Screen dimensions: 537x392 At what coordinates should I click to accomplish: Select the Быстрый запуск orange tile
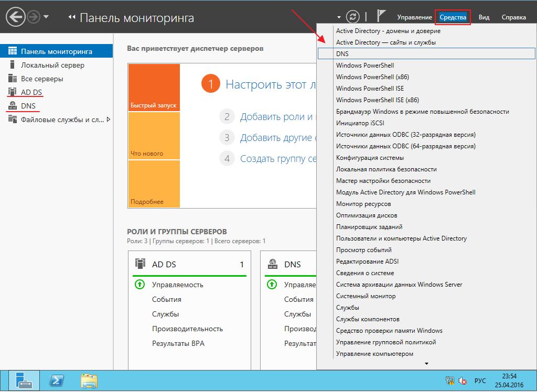click(x=154, y=88)
